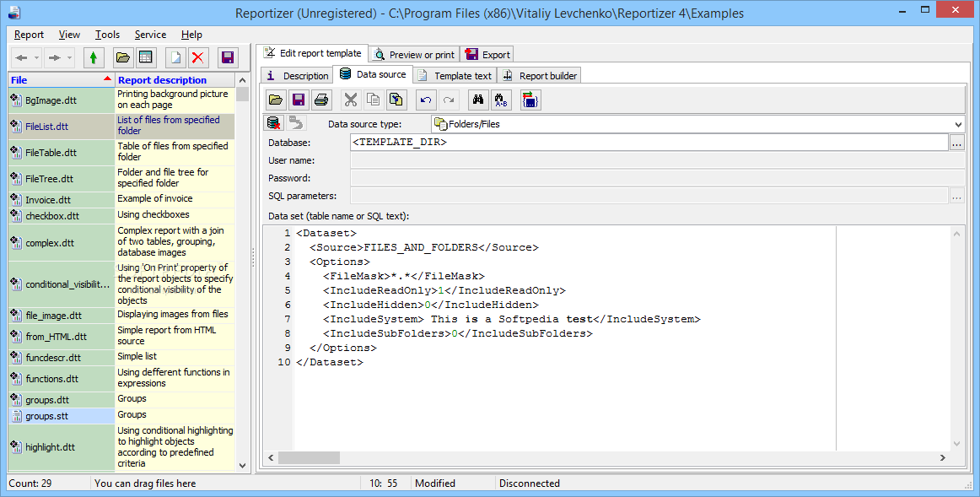This screenshot has width=980, height=497.
Task: Open dropdown arrow beside forward button
Action: [69, 58]
